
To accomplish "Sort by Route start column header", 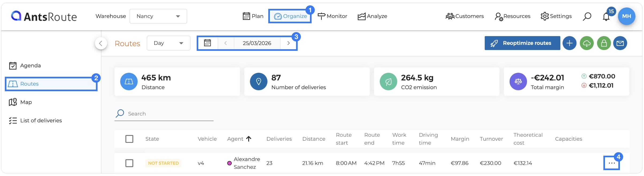I will (x=344, y=139).
